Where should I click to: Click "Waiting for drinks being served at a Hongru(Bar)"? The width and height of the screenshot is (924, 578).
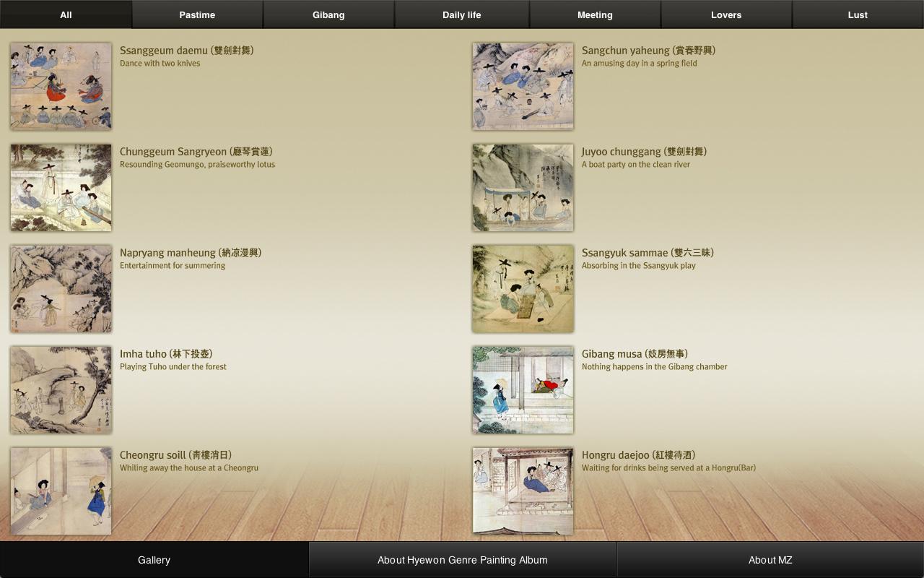[x=669, y=468]
